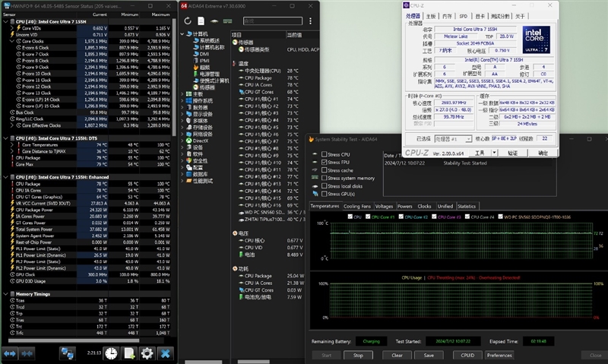
Task: Expand the 显示设备 tree node
Action: [x=182, y=114]
